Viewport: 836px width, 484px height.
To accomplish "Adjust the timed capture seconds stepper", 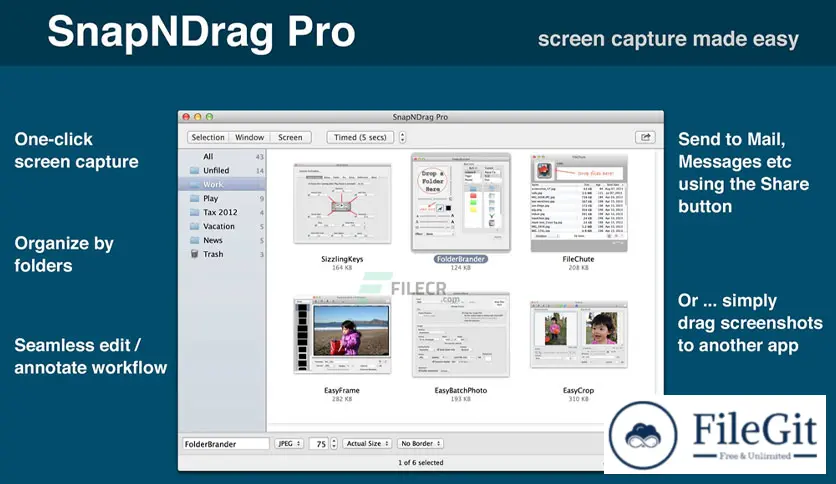I will [x=402, y=137].
